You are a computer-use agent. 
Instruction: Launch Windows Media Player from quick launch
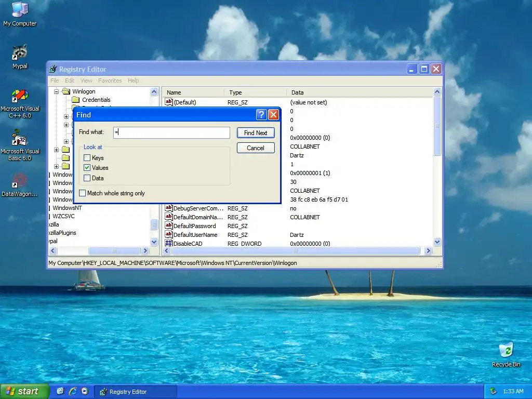[x=85, y=391]
